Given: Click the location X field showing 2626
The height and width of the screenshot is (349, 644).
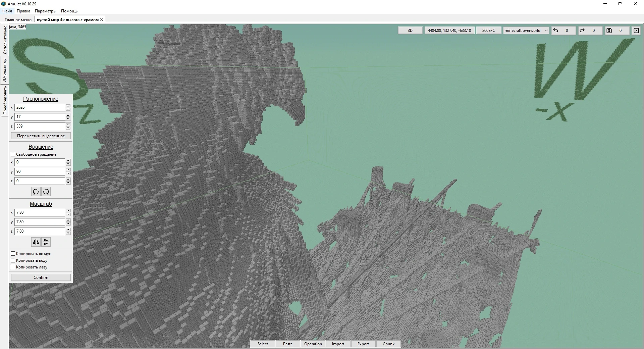Looking at the screenshot, I should coord(40,107).
